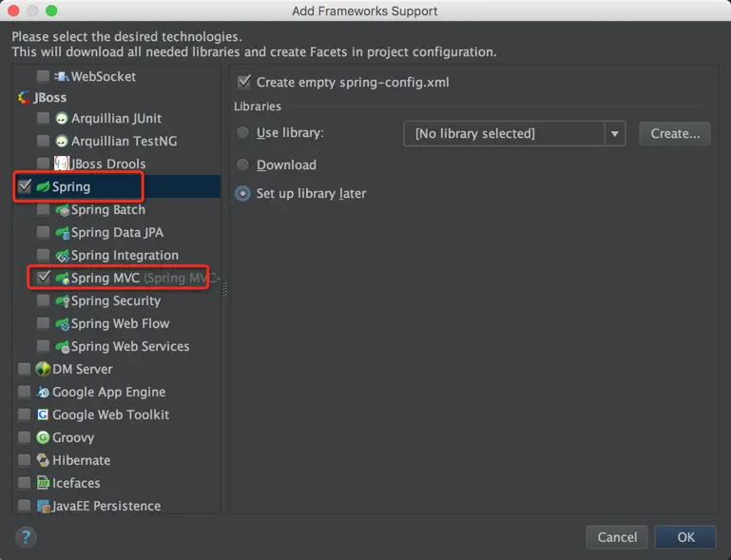Click the Google Web Toolkit icon
This screenshot has width=731, height=560.
click(x=43, y=415)
